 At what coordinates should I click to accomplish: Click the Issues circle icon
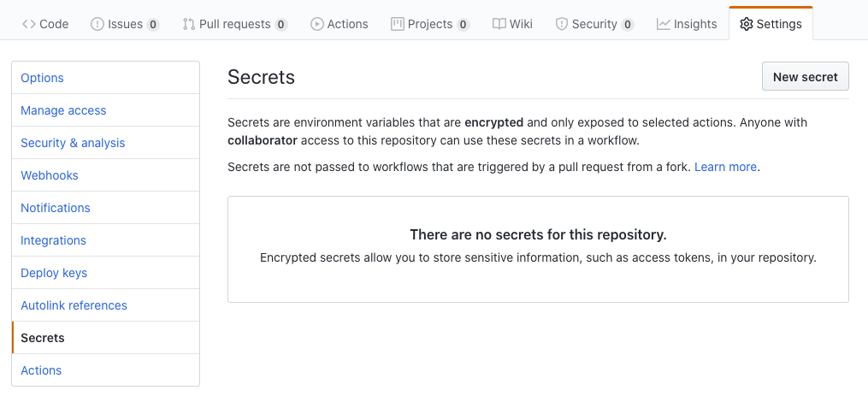[x=97, y=24]
